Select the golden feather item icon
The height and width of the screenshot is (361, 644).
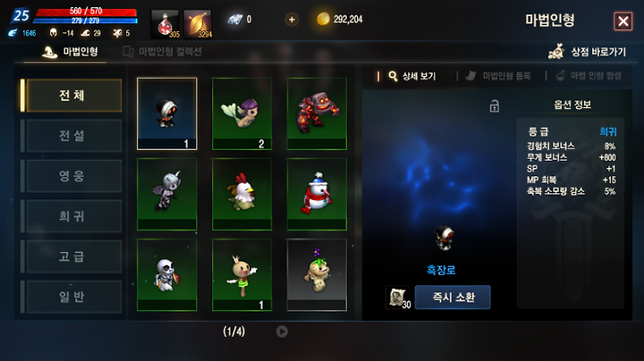pos(198,24)
